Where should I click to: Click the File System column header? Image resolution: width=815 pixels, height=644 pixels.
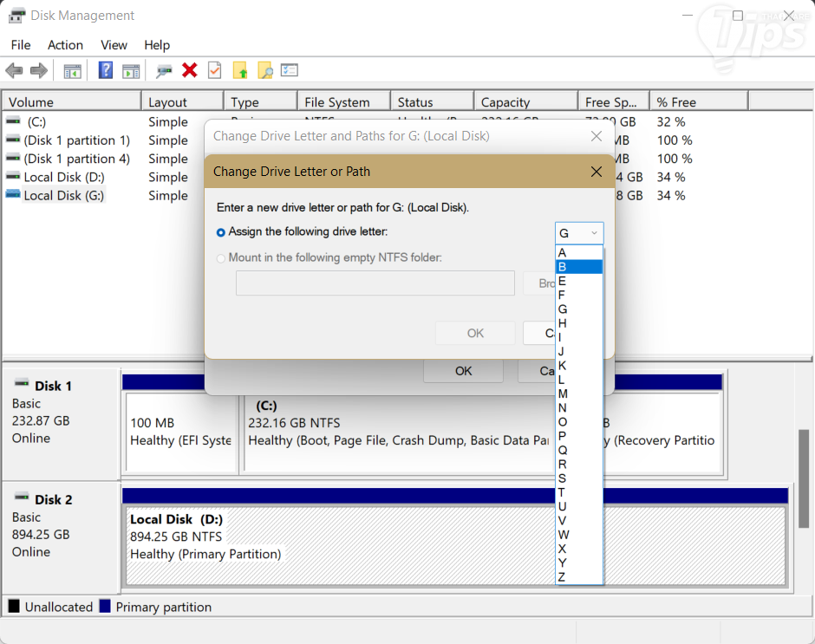coord(344,102)
